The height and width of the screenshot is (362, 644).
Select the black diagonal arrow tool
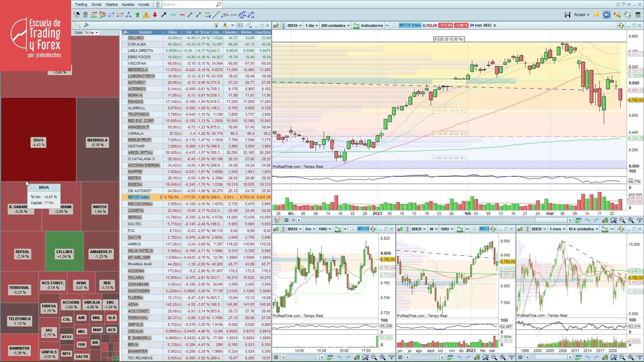coord(163,15)
